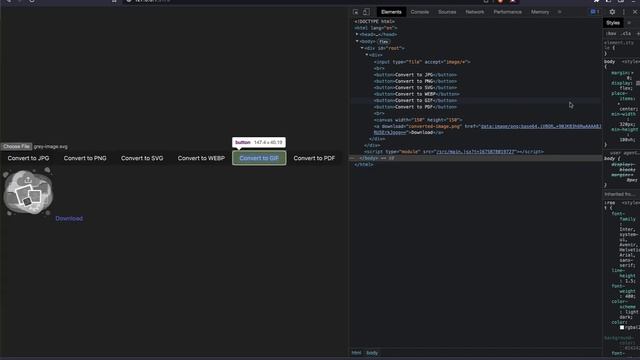
Task: Click the issues counter badge
Action: [595, 12]
